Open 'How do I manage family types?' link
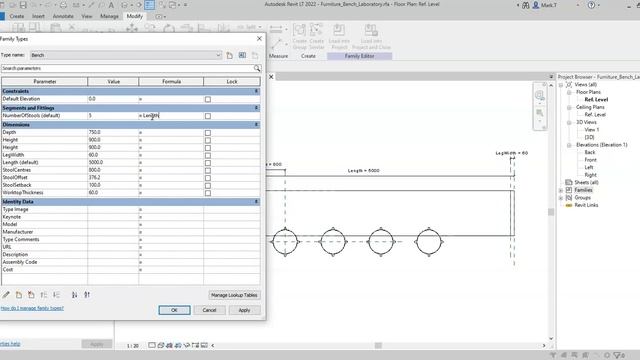 [x=32, y=308]
